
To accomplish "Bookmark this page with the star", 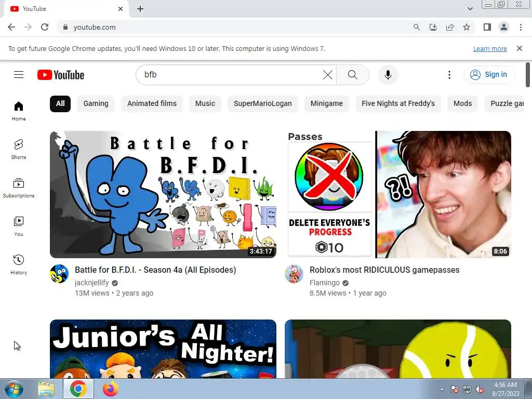I will pos(467,27).
